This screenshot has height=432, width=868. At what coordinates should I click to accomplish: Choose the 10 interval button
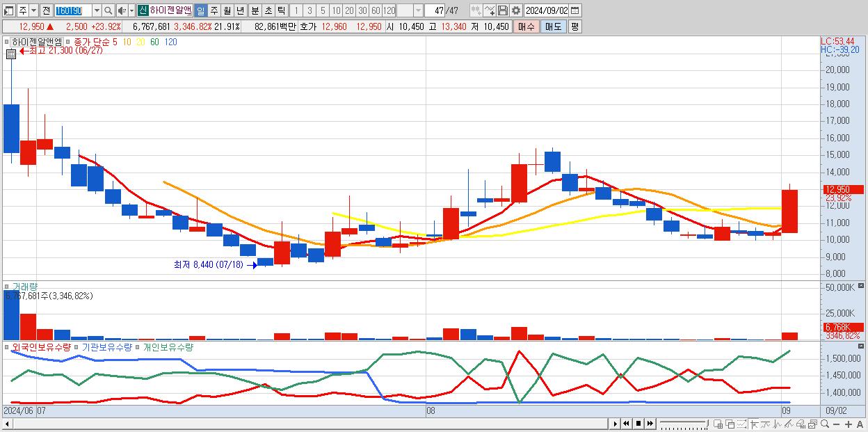pyautogui.click(x=336, y=10)
